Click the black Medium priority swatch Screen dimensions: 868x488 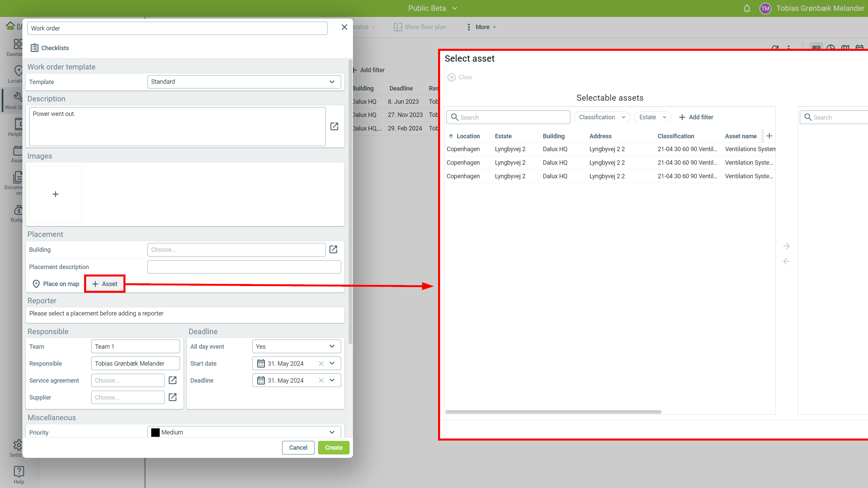click(x=155, y=432)
